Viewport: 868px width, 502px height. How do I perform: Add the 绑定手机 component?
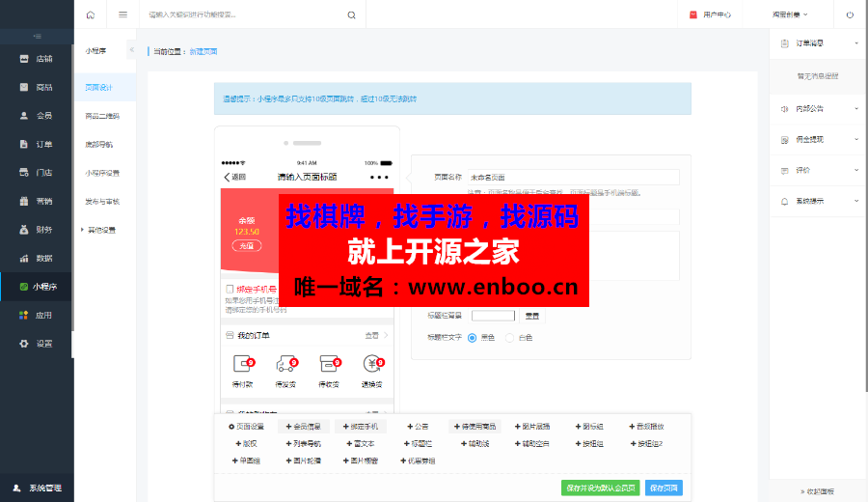pos(361,427)
